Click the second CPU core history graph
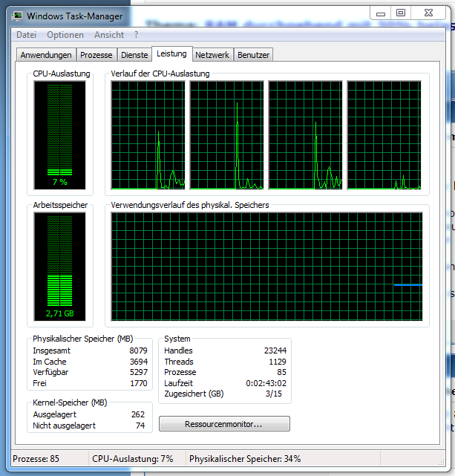This screenshot has width=455, height=476. (226, 135)
